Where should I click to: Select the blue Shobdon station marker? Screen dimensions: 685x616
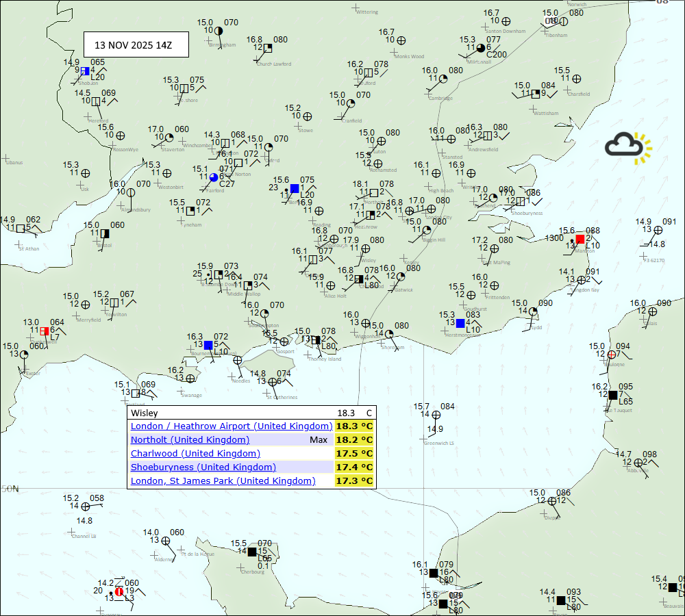click(85, 70)
